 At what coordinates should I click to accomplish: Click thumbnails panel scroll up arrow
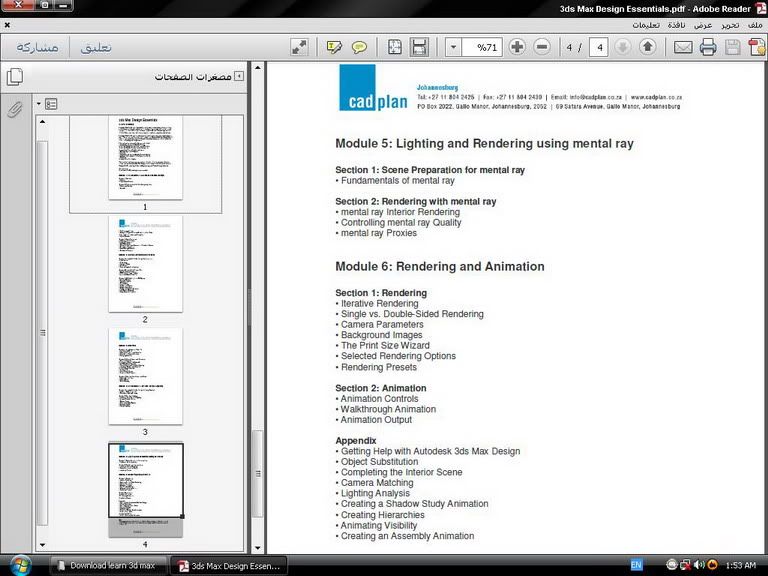pyautogui.click(x=43, y=121)
